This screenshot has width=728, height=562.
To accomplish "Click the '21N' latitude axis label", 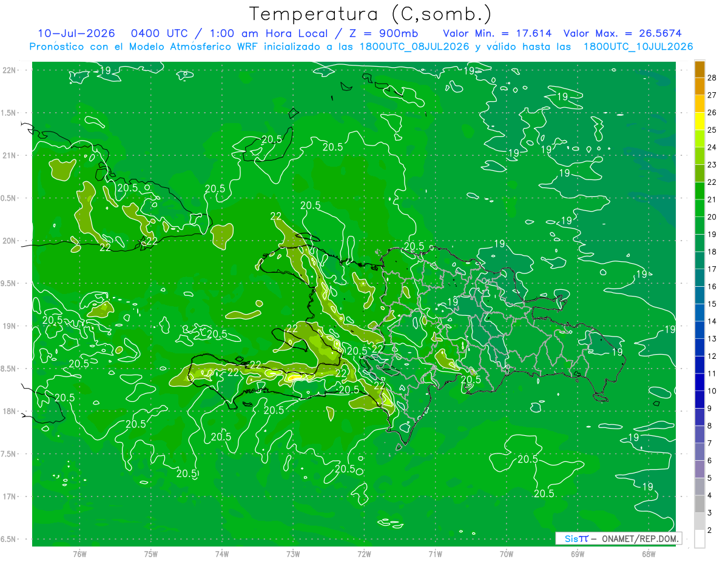I will tap(10, 155).
